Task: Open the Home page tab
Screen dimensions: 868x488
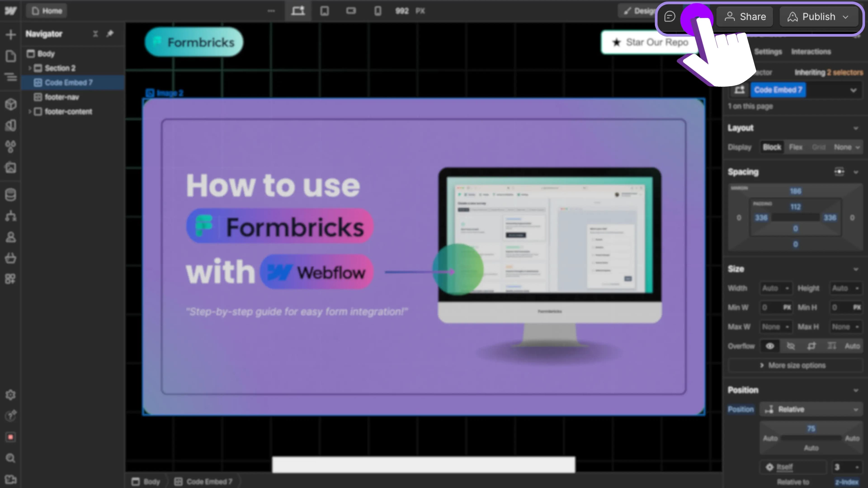Action: point(47,11)
